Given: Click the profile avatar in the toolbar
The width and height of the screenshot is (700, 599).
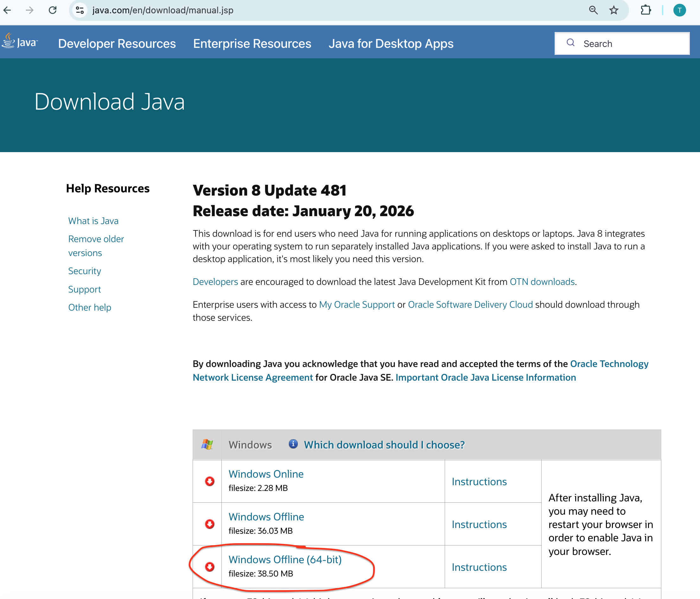Looking at the screenshot, I should (x=680, y=10).
